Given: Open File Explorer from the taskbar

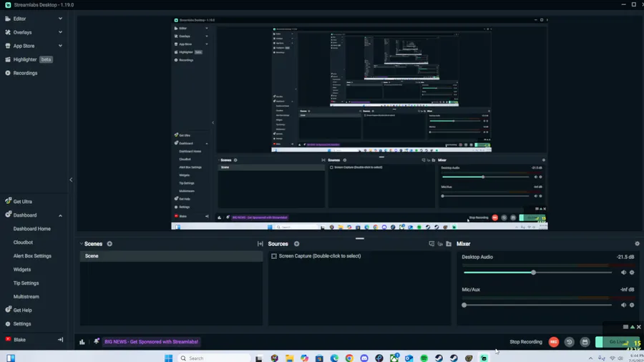Looking at the screenshot, I should click(x=290, y=358).
